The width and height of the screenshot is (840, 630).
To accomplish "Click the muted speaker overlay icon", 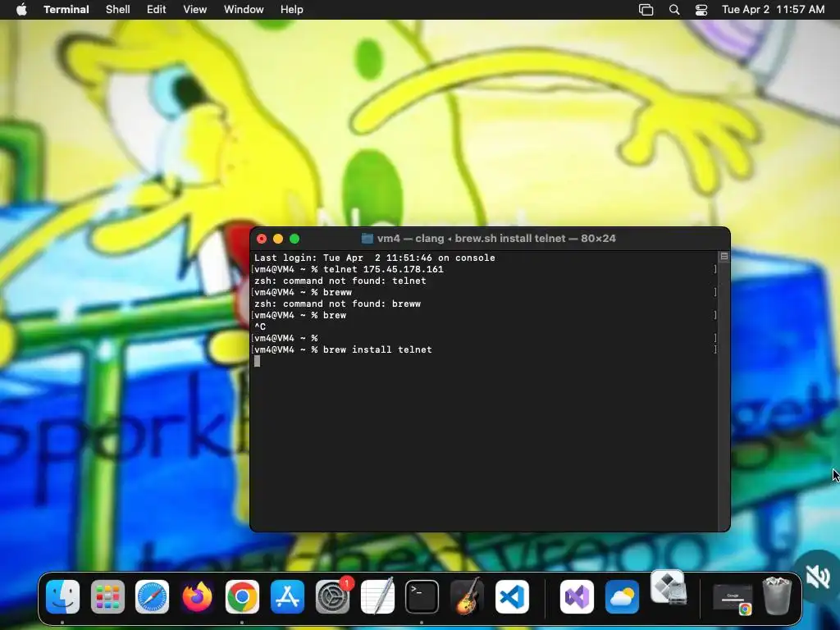I will (818, 577).
